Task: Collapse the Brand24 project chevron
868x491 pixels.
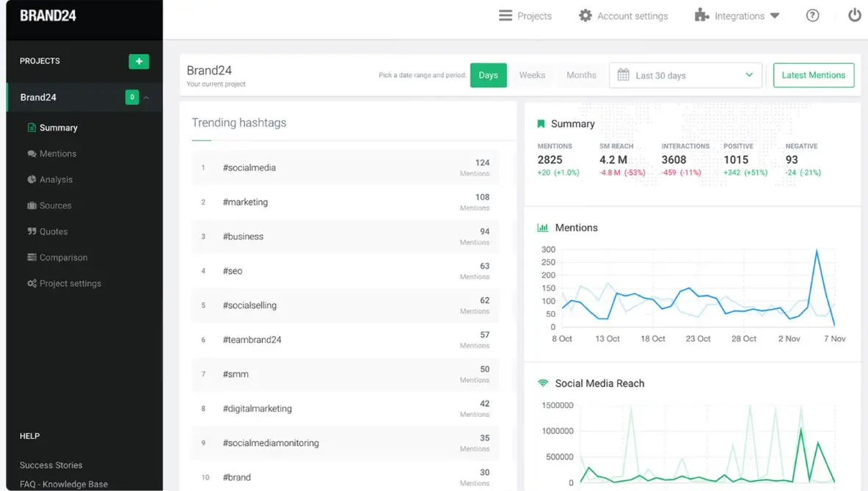Action: click(x=147, y=98)
